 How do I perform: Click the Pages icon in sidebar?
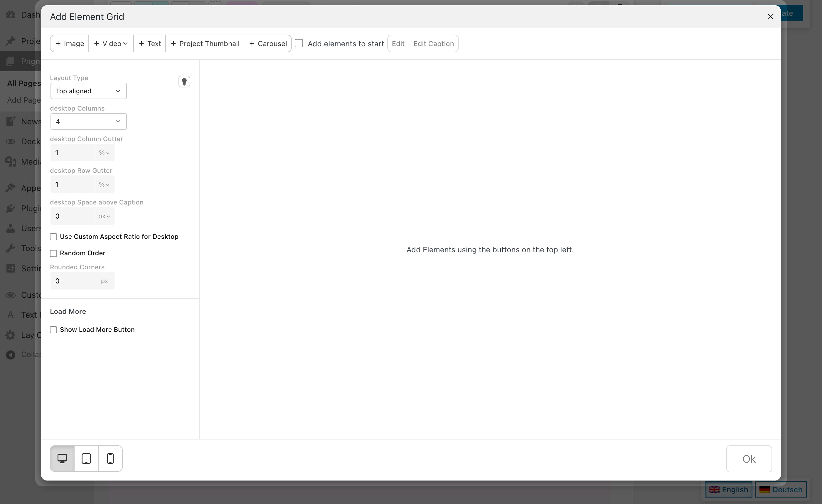11,61
